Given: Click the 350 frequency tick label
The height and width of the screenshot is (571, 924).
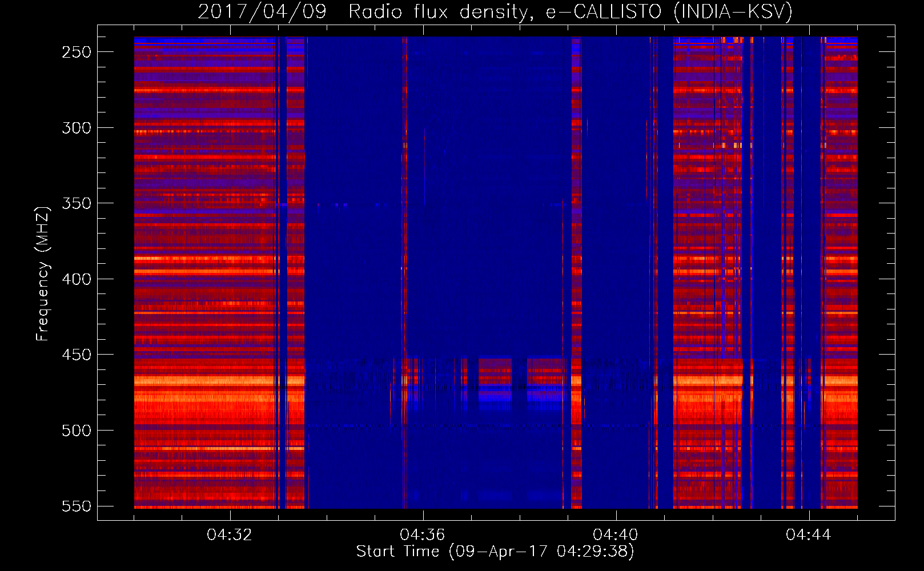Looking at the screenshot, I should coord(77,203).
